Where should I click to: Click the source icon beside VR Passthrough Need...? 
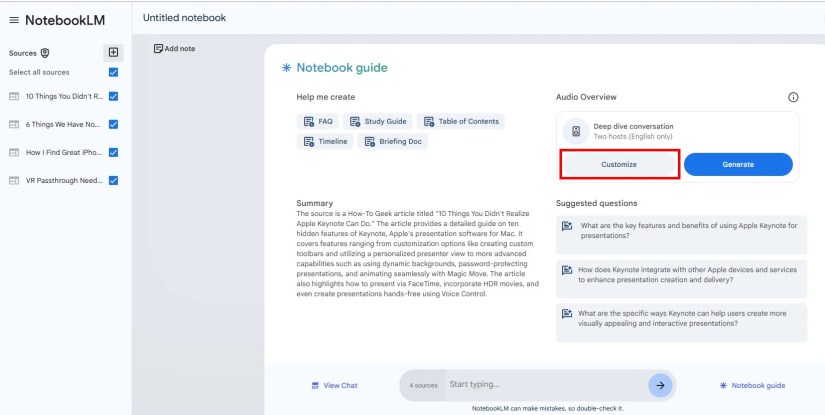click(x=14, y=180)
